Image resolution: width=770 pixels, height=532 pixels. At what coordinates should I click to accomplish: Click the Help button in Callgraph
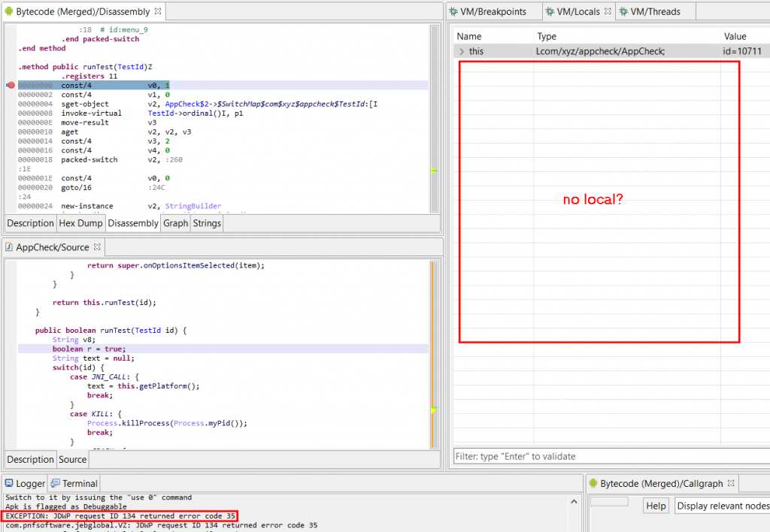656,506
